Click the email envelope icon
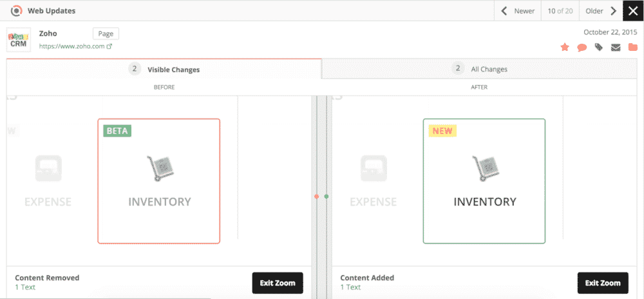 [x=616, y=47]
